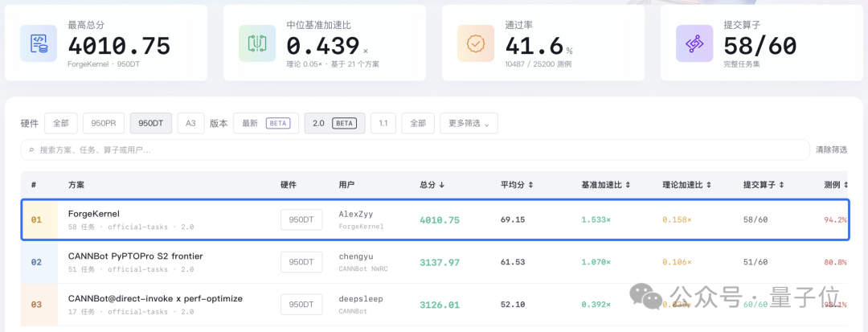868x332 pixels.
Task: Click rank 01 badge
Action: (x=36, y=219)
